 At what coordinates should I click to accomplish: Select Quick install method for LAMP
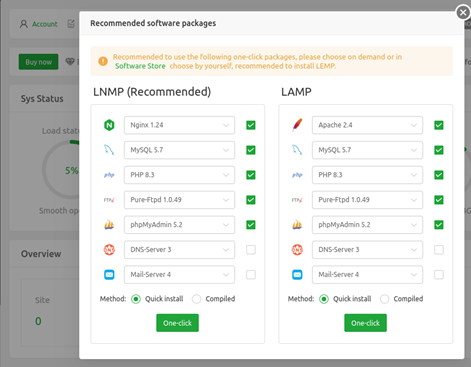click(x=324, y=299)
